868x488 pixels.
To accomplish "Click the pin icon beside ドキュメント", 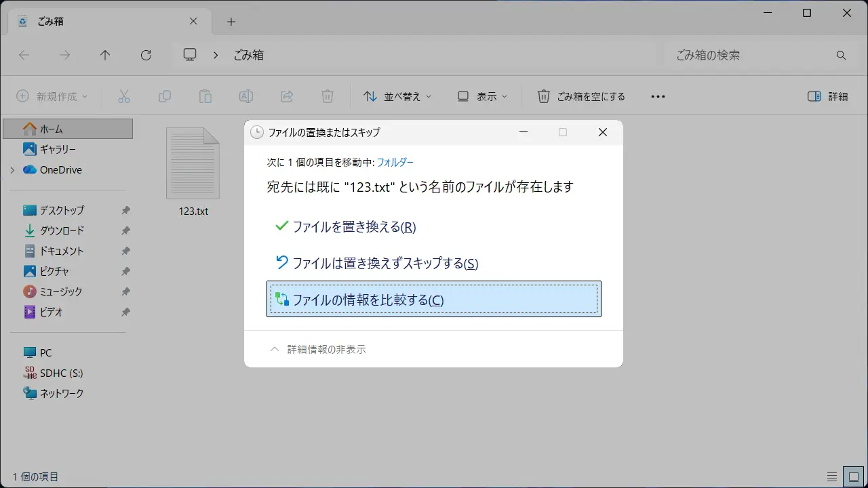I will click(x=125, y=251).
